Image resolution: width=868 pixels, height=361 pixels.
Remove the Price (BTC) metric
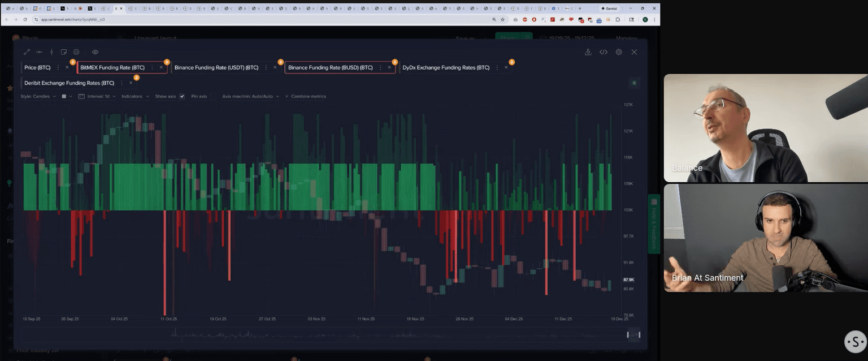click(x=67, y=67)
